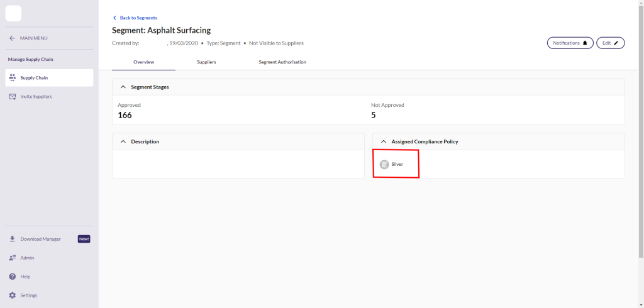Click the Settings gear icon
644x308 pixels.
(13, 295)
